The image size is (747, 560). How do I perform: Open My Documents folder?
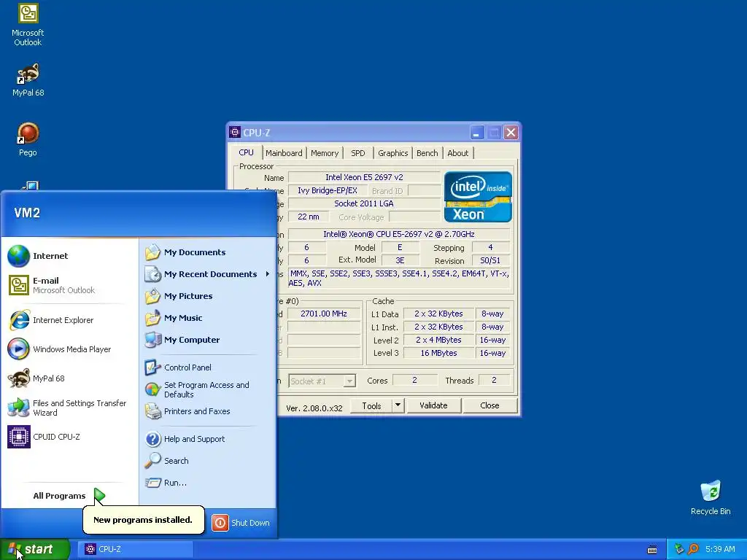(x=208, y=252)
